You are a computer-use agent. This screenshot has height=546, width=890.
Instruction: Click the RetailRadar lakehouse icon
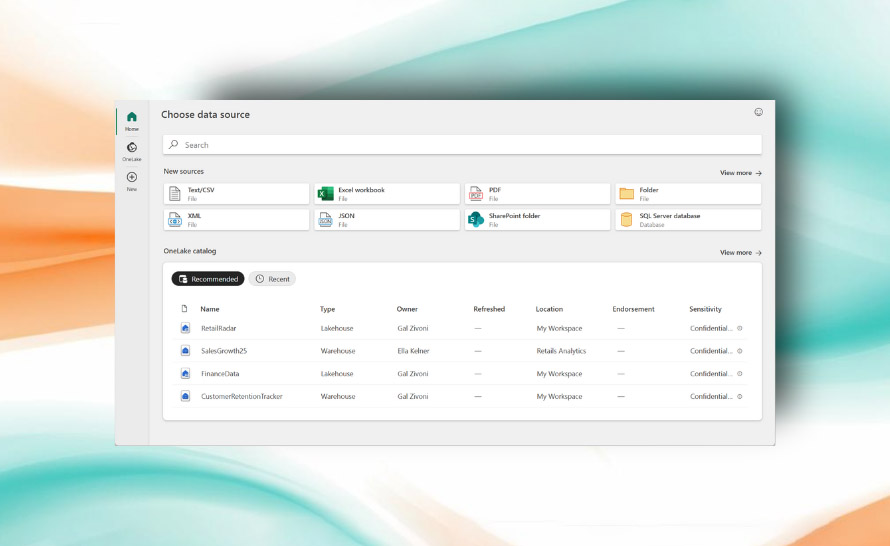[185, 328]
